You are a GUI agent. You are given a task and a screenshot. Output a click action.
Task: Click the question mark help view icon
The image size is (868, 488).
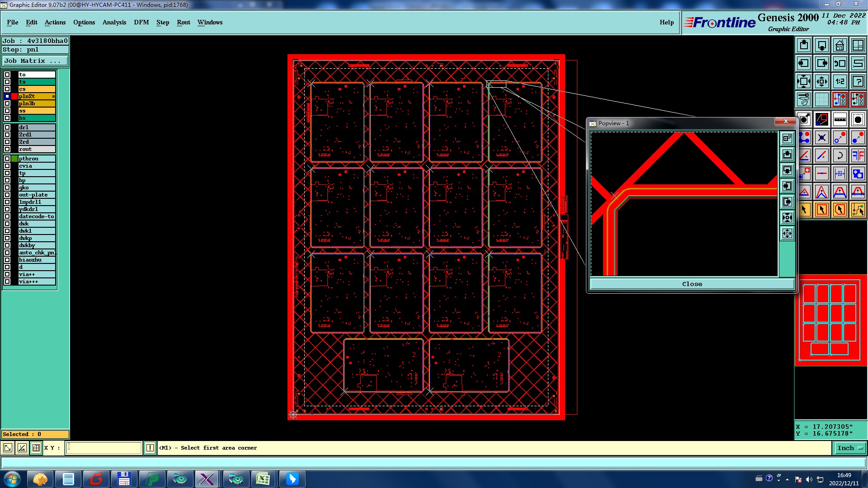(858, 81)
